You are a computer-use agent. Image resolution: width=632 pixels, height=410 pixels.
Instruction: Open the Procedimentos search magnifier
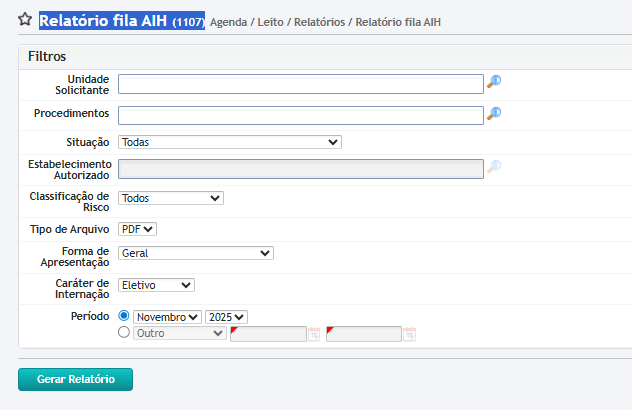(x=494, y=114)
